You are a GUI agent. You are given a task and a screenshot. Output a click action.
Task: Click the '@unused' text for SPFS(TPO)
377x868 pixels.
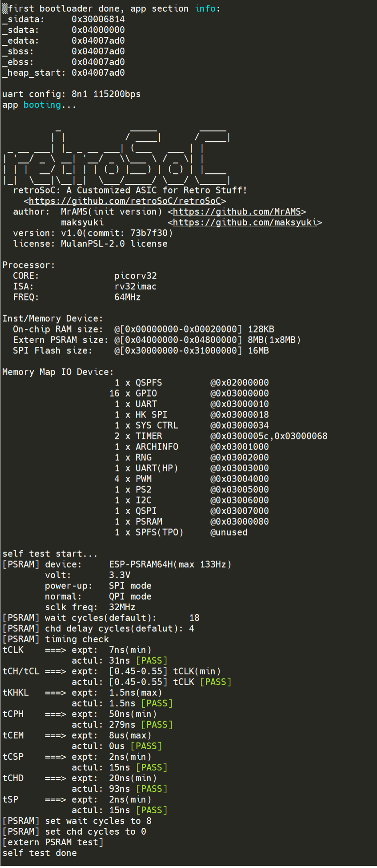(x=229, y=532)
